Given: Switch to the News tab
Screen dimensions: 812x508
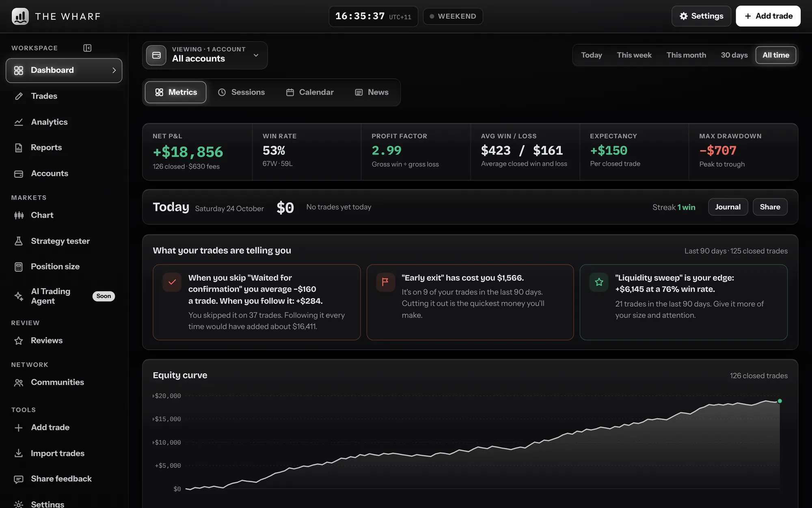Looking at the screenshot, I should [x=371, y=92].
